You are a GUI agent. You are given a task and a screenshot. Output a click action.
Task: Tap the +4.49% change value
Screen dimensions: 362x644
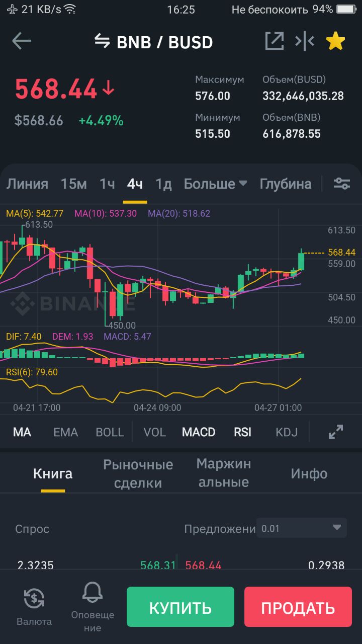(101, 121)
